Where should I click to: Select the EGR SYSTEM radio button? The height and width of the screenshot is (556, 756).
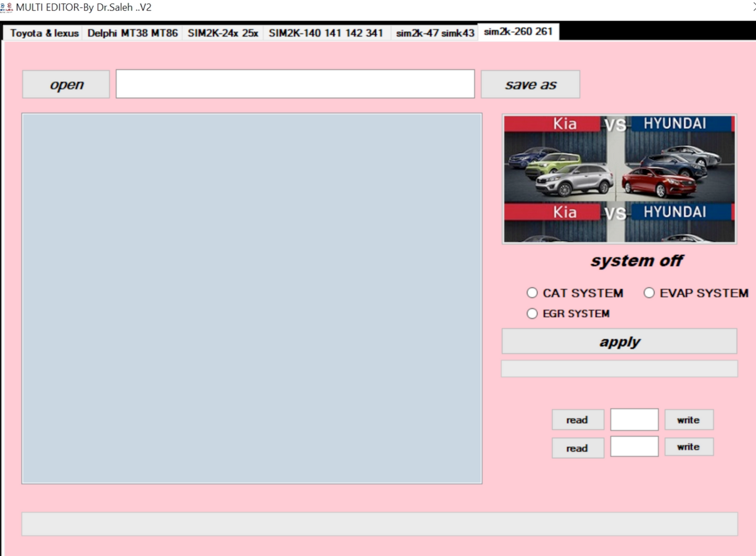click(x=532, y=313)
